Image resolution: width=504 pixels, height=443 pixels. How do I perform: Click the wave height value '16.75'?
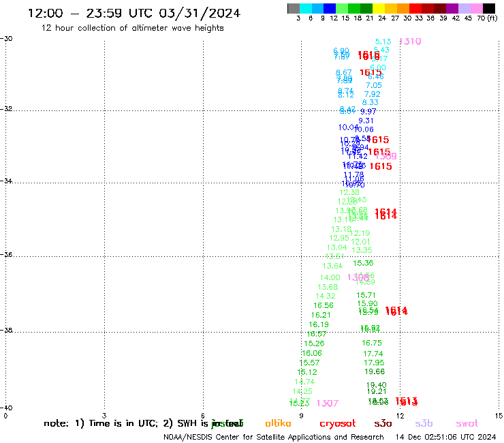[372, 343]
